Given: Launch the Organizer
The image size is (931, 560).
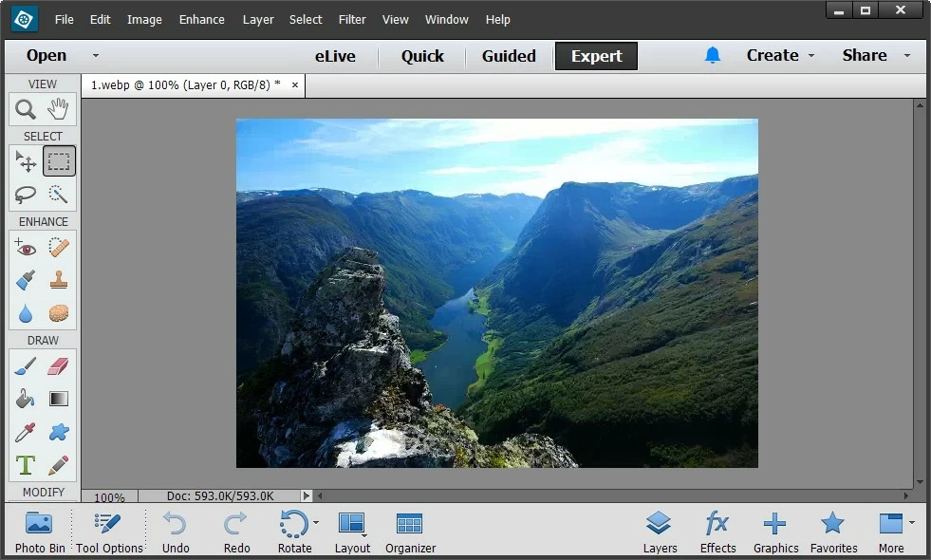Looking at the screenshot, I should 410,532.
